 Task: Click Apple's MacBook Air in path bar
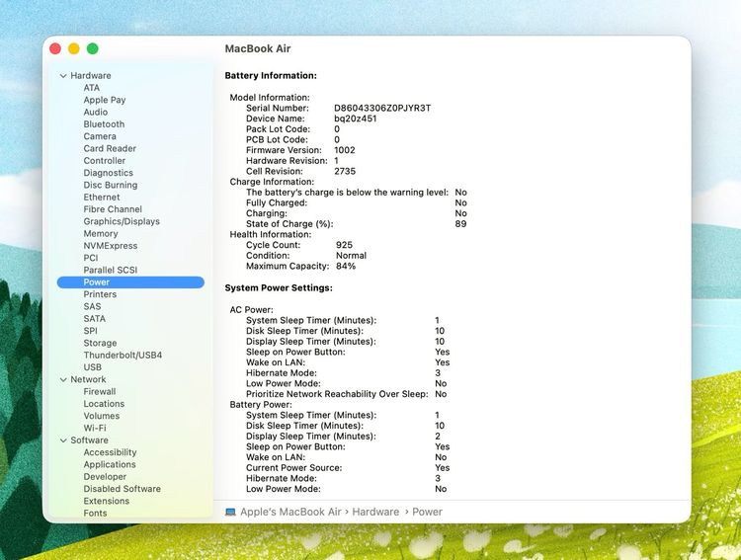tap(290, 512)
